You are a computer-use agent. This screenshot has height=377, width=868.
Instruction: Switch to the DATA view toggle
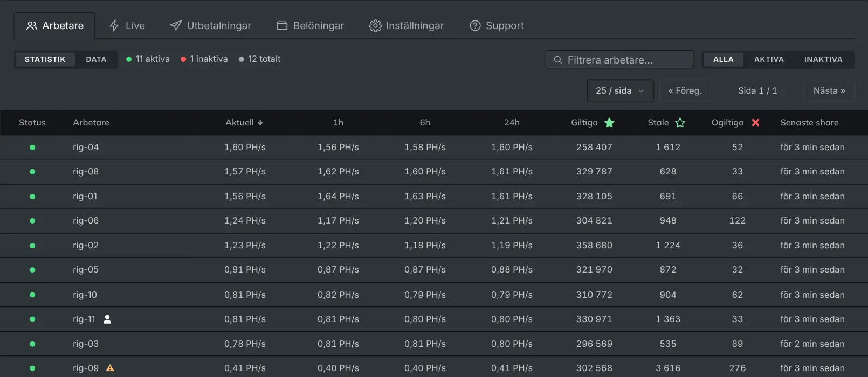click(x=96, y=59)
